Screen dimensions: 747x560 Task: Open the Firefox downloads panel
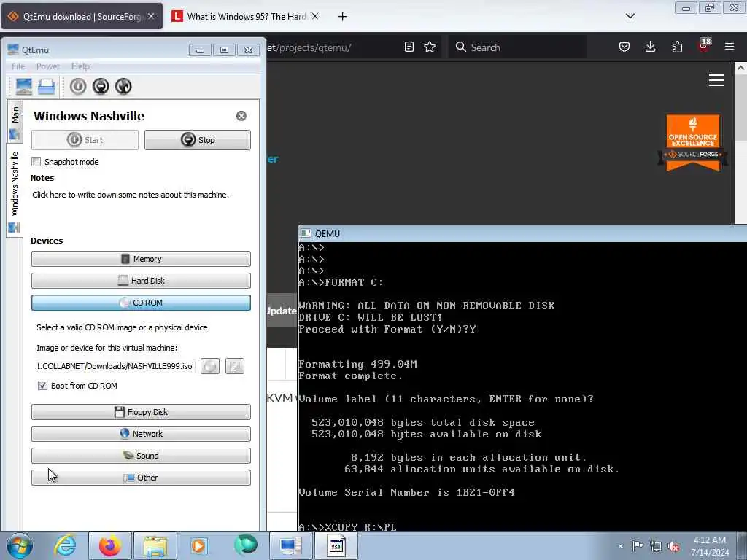(650, 47)
